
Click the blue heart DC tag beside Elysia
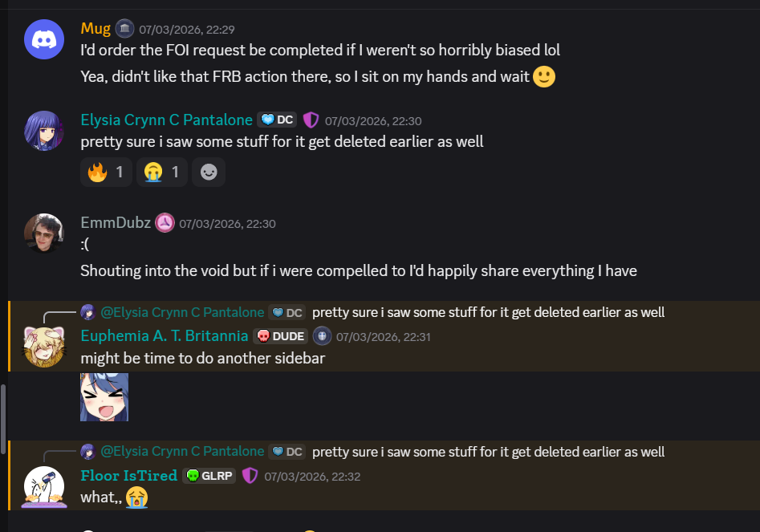tap(276, 119)
